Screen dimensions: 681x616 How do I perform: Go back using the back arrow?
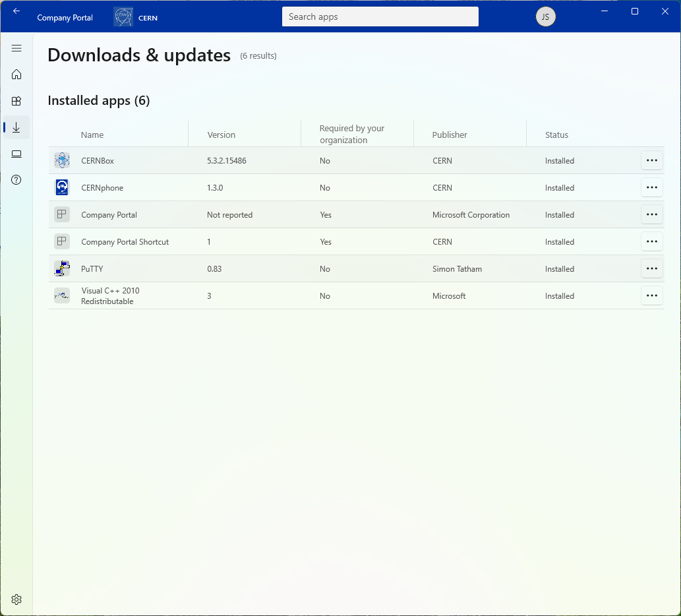[16, 11]
